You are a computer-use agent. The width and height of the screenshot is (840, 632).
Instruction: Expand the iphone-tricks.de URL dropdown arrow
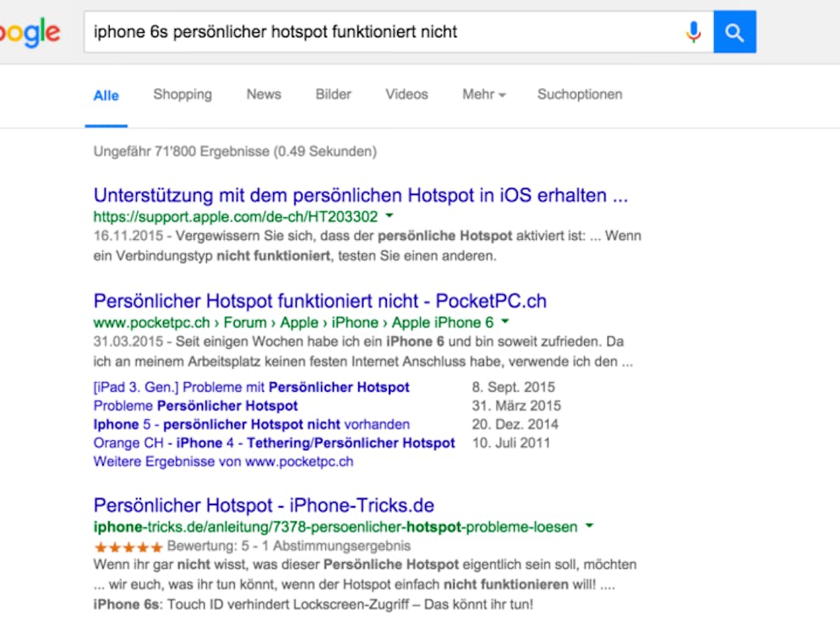[589, 526]
